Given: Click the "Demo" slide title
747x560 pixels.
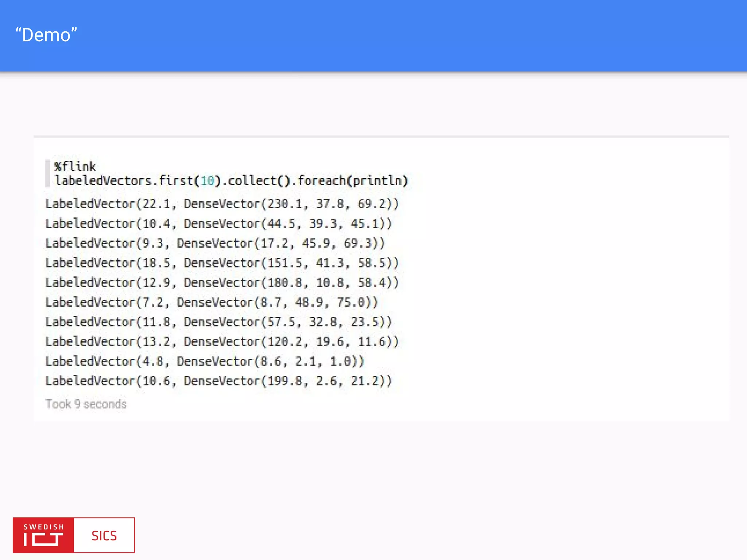Looking at the screenshot, I should (x=46, y=35).
